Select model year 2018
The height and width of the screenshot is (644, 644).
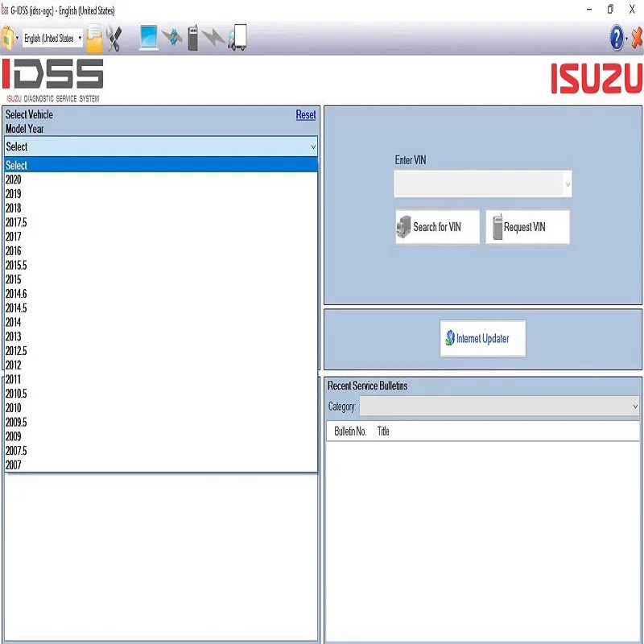pos(161,208)
